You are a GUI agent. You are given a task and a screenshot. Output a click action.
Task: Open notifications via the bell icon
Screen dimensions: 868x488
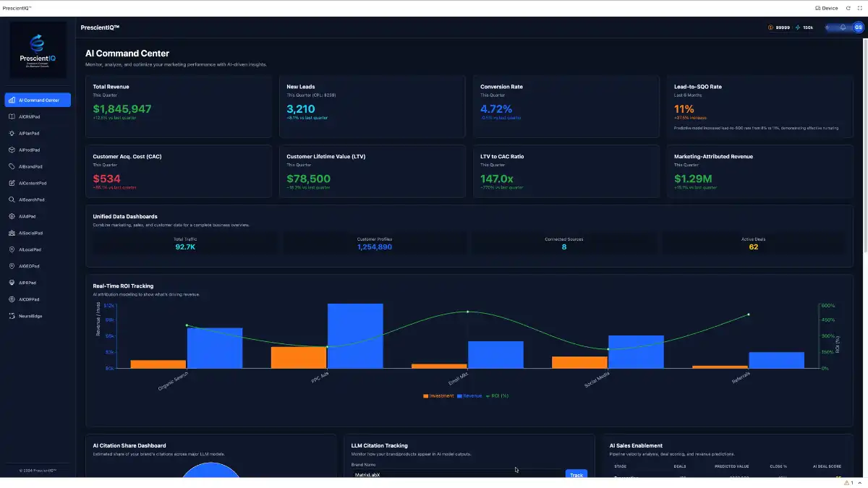[841, 27]
